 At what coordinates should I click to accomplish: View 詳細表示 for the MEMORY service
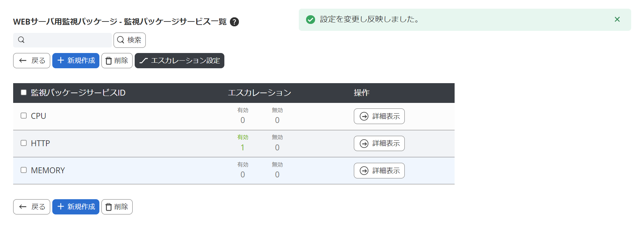pos(379,171)
